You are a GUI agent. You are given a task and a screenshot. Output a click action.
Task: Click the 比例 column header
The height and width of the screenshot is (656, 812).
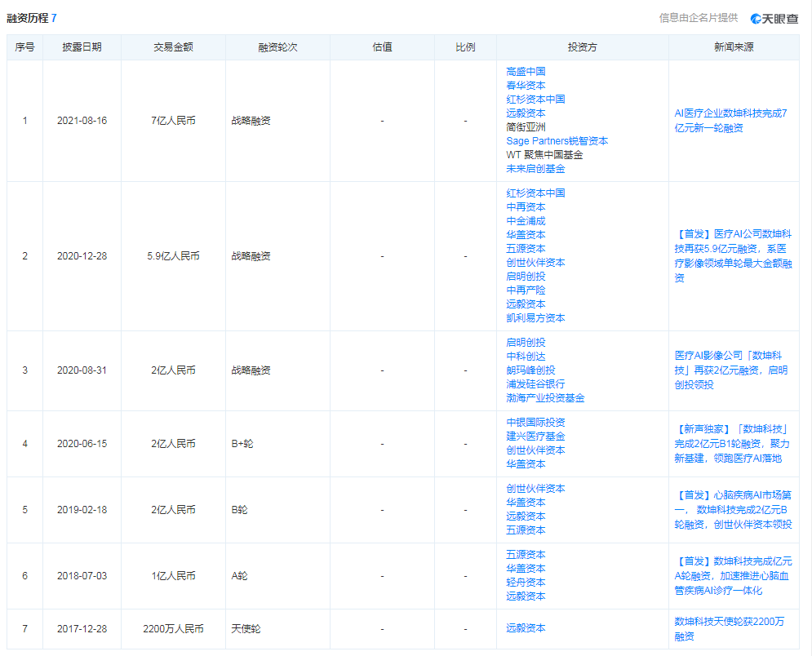click(465, 47)
